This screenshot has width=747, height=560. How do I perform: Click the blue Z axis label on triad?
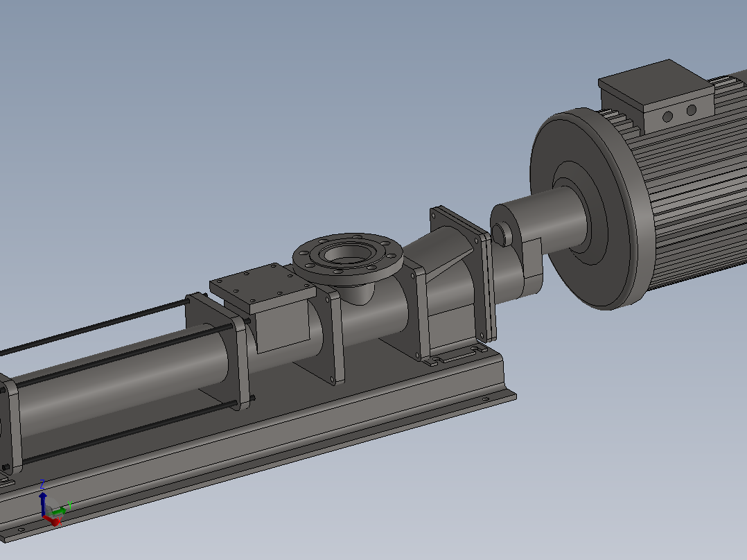(x=42, y=484)
